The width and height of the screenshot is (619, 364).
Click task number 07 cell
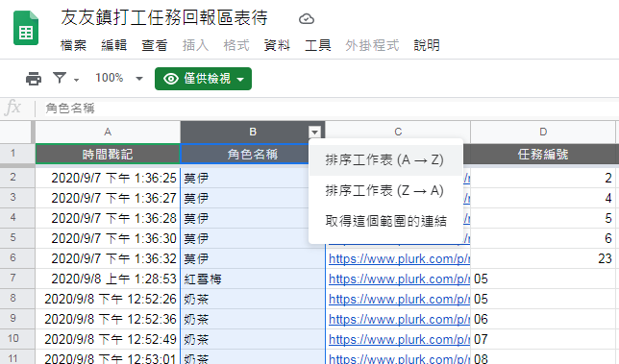(543, 339)
